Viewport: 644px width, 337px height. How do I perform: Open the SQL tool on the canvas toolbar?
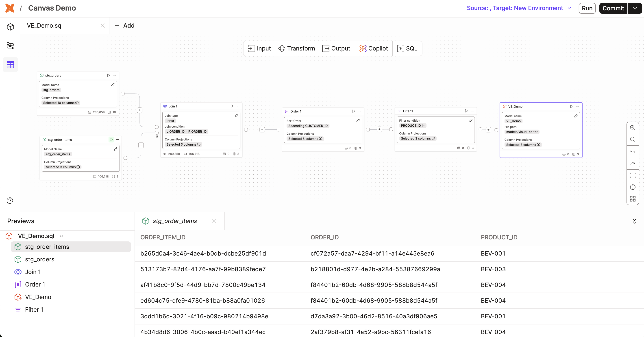[407, 48]
